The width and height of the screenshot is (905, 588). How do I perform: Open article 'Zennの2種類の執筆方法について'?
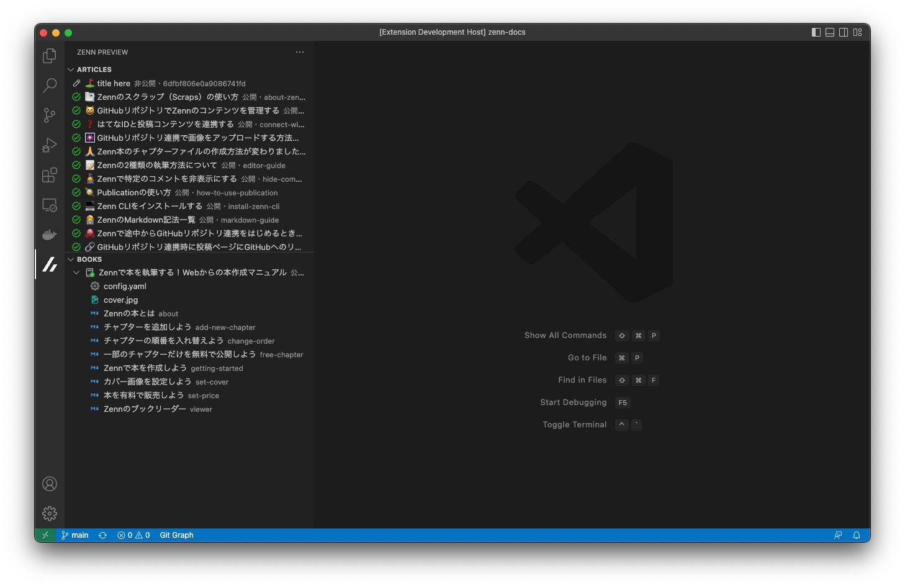click(189, 165)
